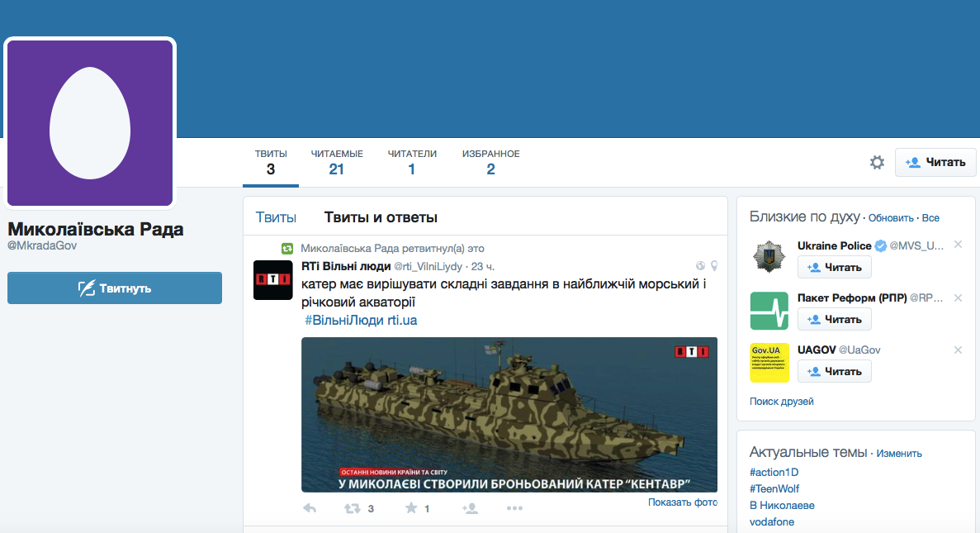Follow the profile with the Читать button

pyautogui.click(x=935, y=162)
